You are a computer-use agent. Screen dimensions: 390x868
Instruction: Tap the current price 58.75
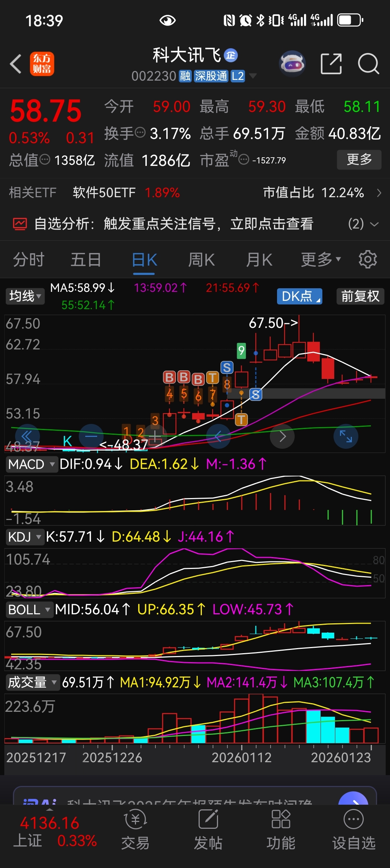pos(46,111)
